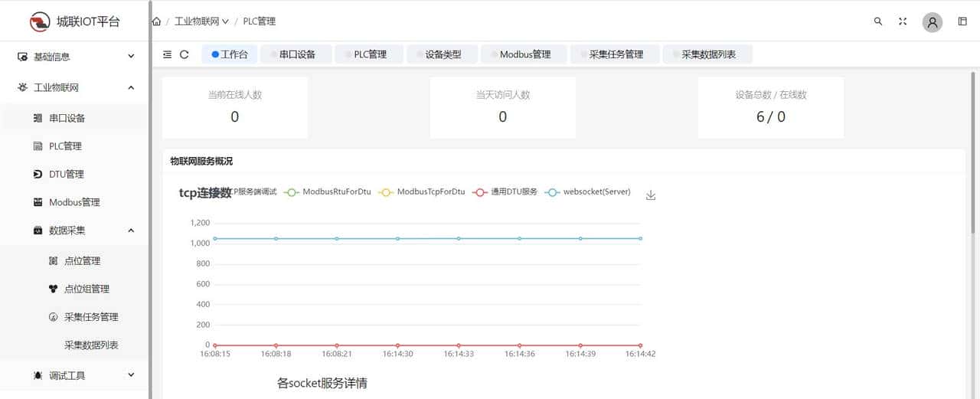Open the user avatar menu
980x399 pixels.
pos(933,22)
